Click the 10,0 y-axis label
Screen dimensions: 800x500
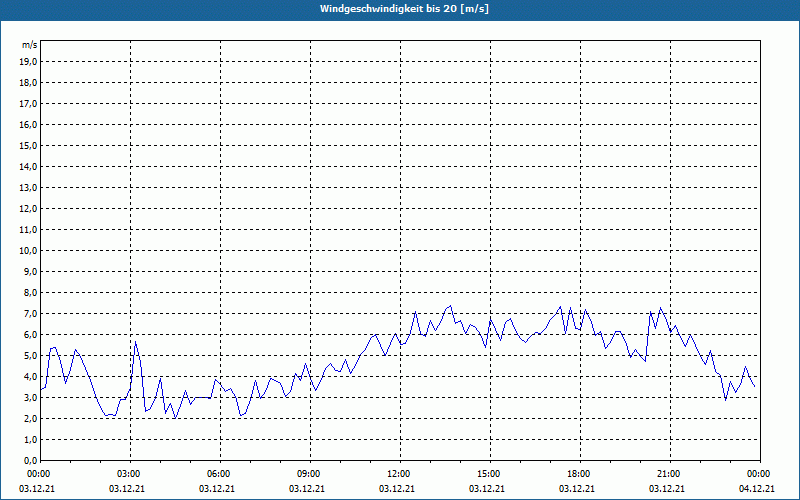[28, 251]
